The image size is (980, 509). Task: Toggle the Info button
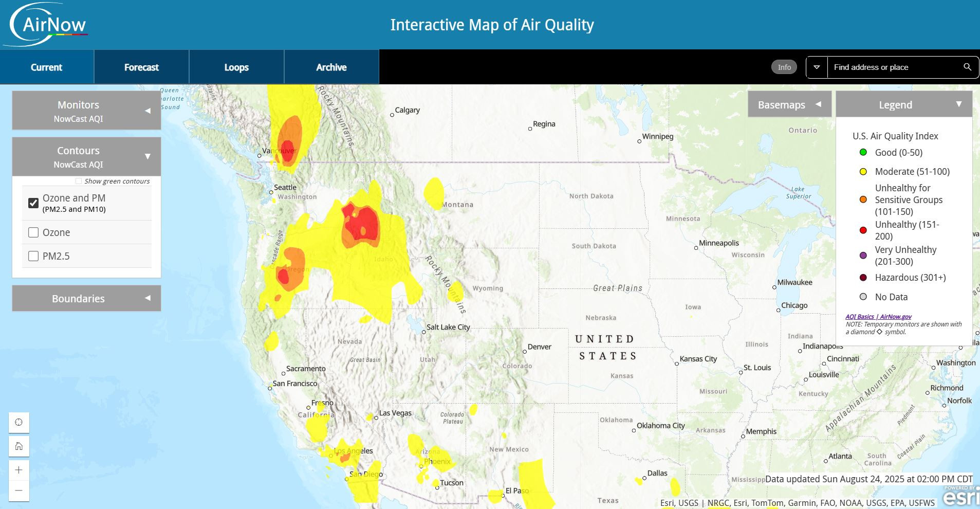tap(784, 67)
